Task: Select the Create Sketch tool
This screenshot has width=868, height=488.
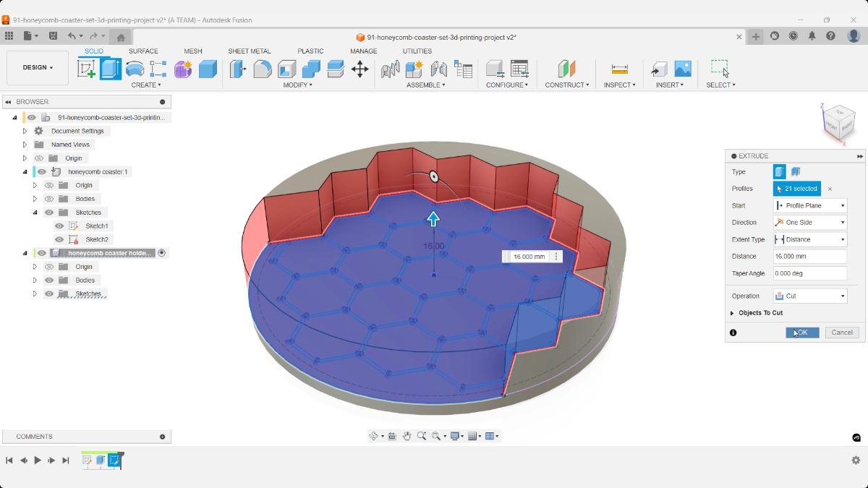Action: [x=87, y=69]
